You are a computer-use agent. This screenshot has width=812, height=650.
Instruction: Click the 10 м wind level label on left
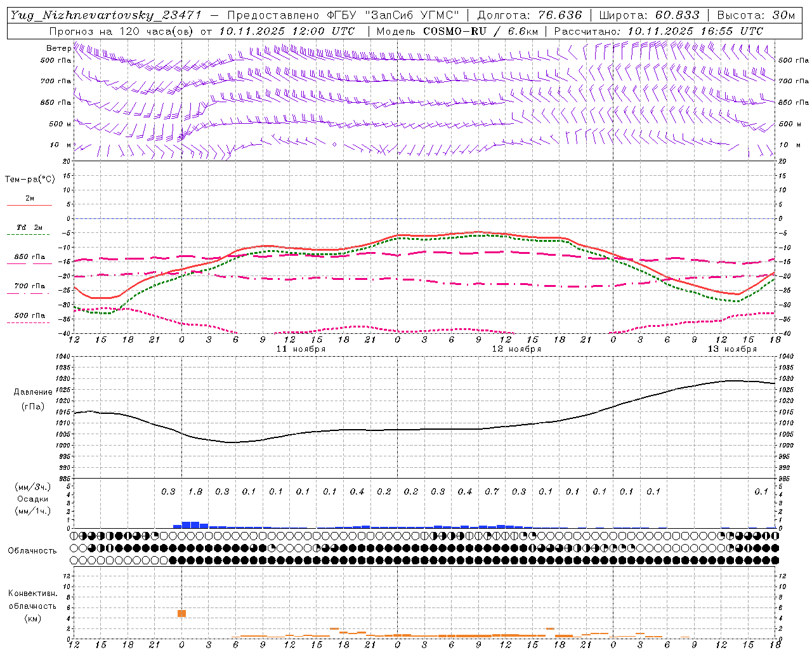click(60, 145)
